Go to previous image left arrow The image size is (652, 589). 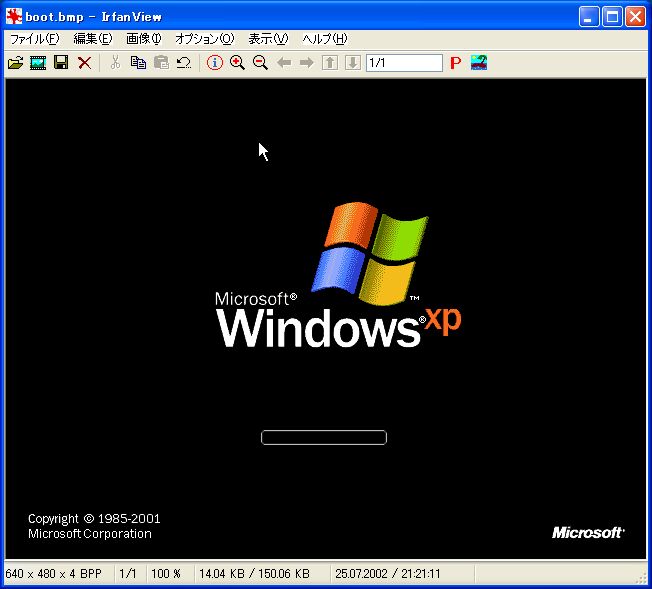pyautogui.click(x=284, y=63)
